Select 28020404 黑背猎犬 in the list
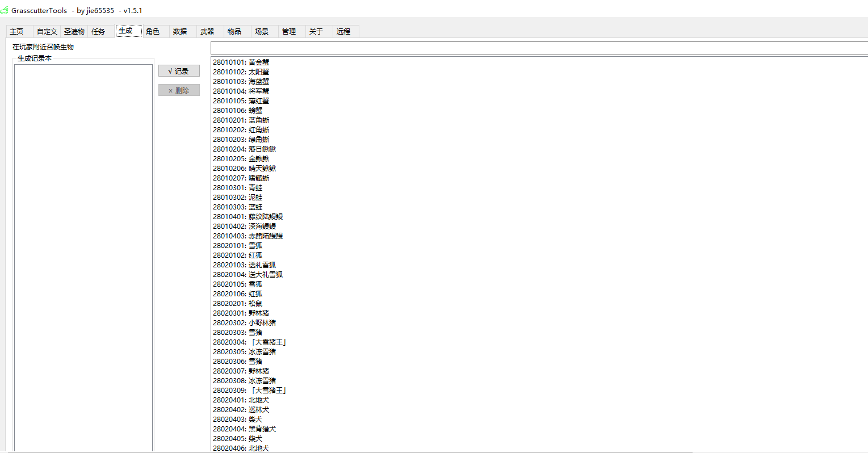Image resolution: width=868 pixels, height=453 pixels. [x=245, y=429]
